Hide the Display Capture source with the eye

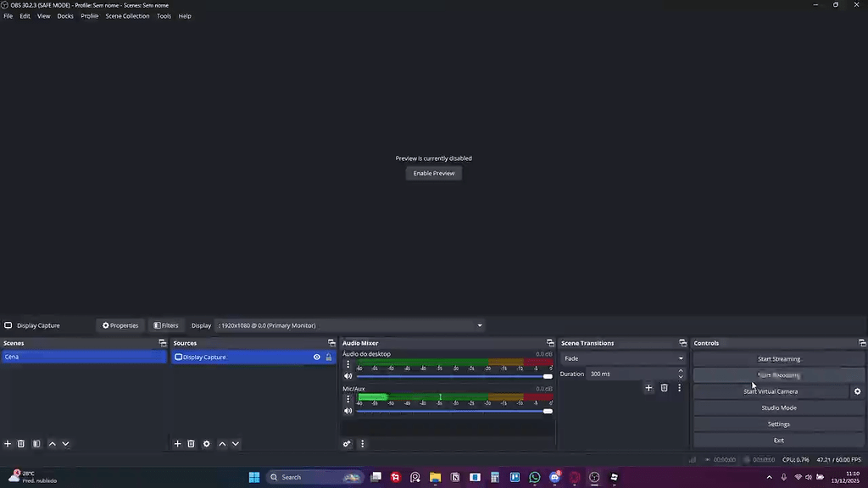(x=316, y=357)
